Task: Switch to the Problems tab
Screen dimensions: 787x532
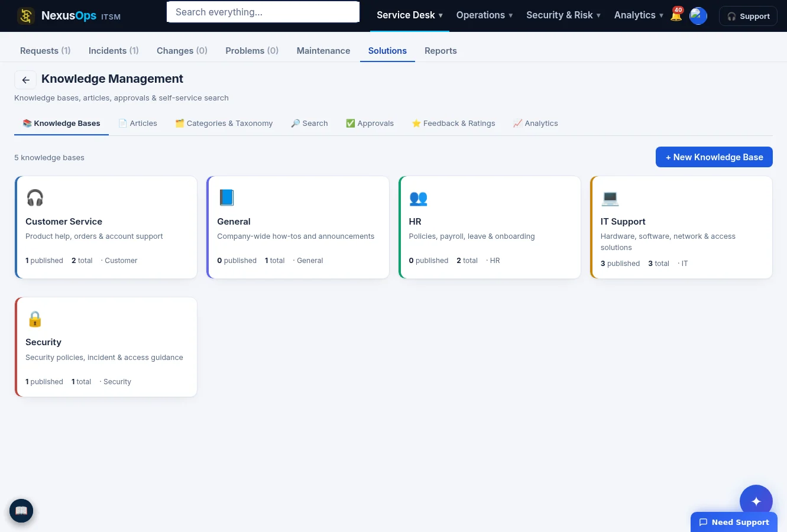Action: pos(252,51)
